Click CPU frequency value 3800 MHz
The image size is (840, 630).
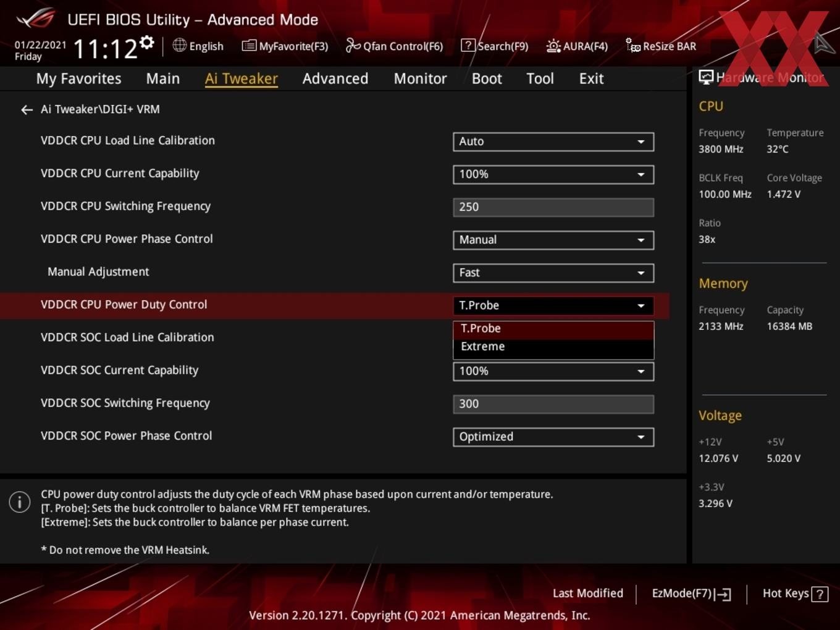721,149
